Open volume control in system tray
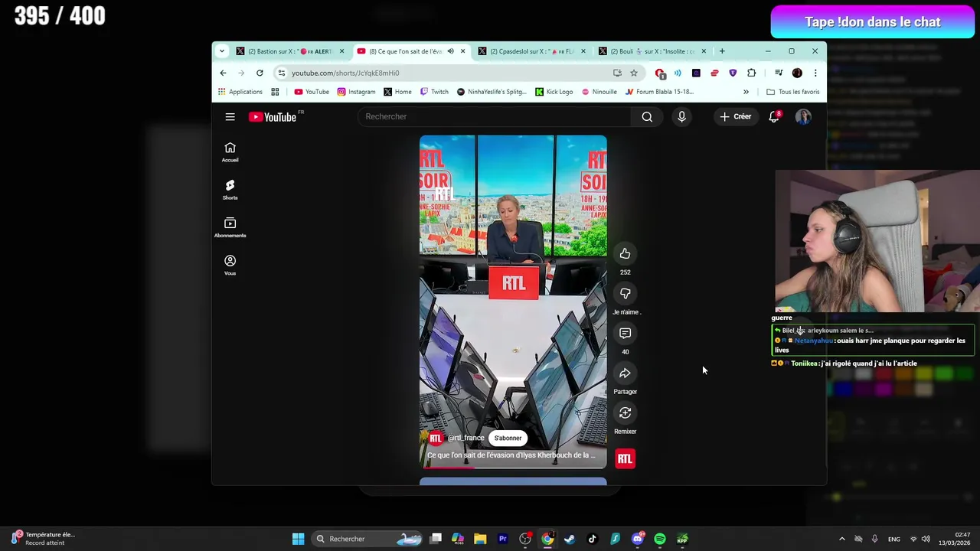Viewport: 980px width, 551px height. coord(926,539)
